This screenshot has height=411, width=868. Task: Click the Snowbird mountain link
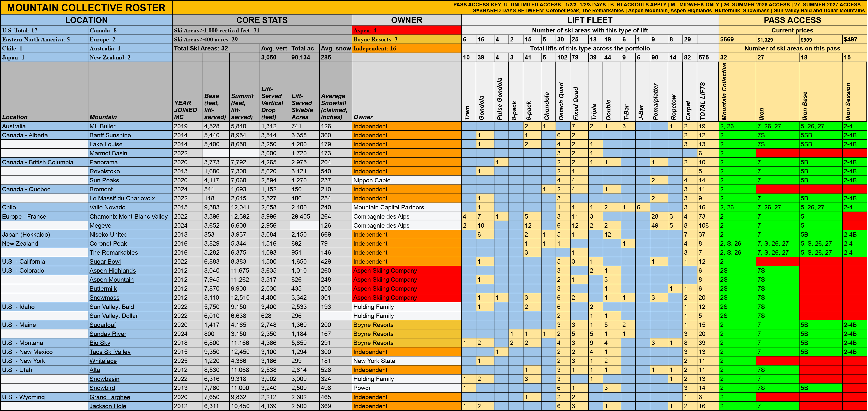click(x=102, y=388)
